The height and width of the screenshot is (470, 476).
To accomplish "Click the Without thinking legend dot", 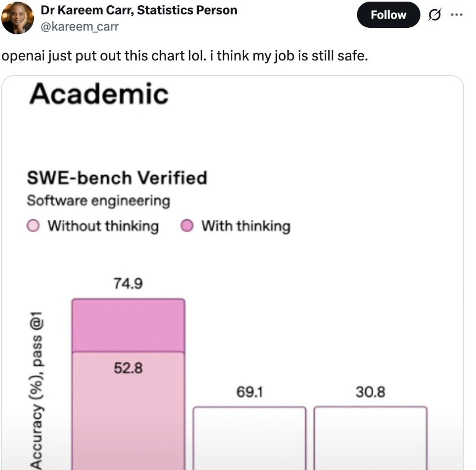I will pos(33,226).
